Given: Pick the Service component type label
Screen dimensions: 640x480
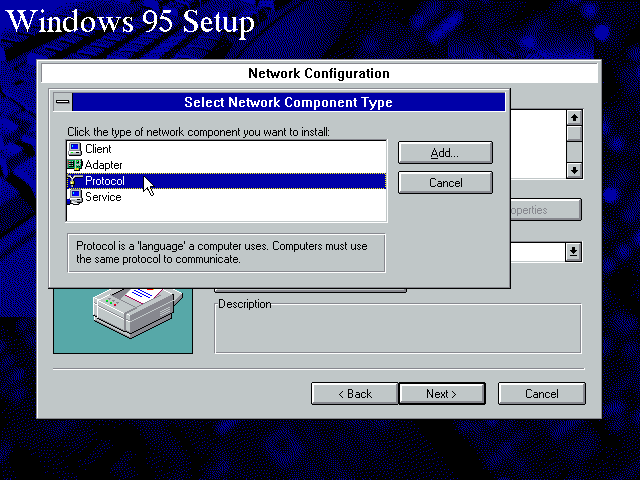Looking at the screenshot, I should (103, 197).
